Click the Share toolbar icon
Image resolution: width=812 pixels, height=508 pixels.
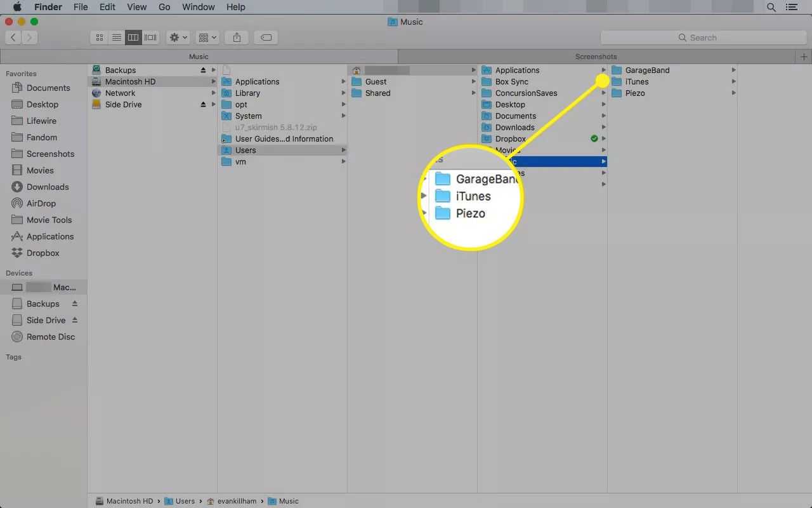coord(237,37)
